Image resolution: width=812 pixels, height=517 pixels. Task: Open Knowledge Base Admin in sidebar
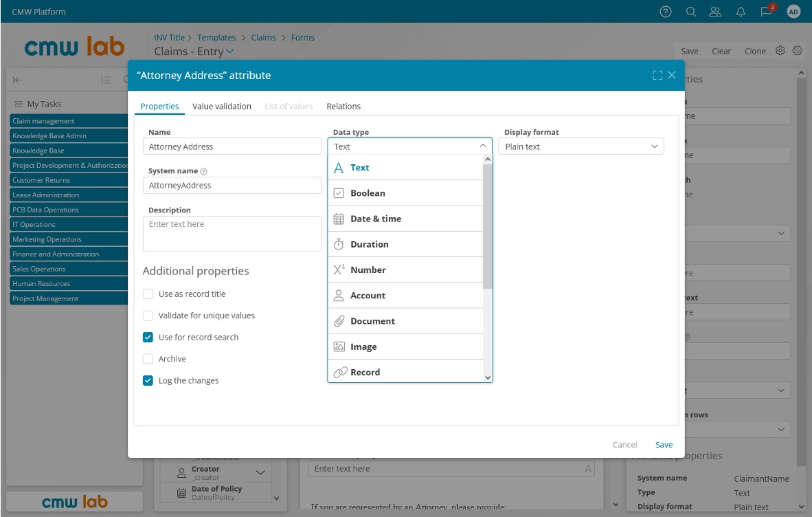click(x=69, y=135)
